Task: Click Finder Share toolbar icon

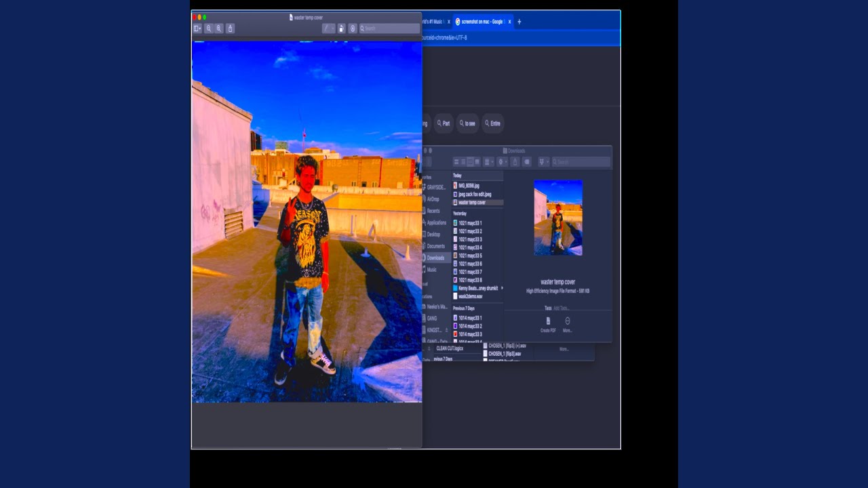Action: click(515, 162)
